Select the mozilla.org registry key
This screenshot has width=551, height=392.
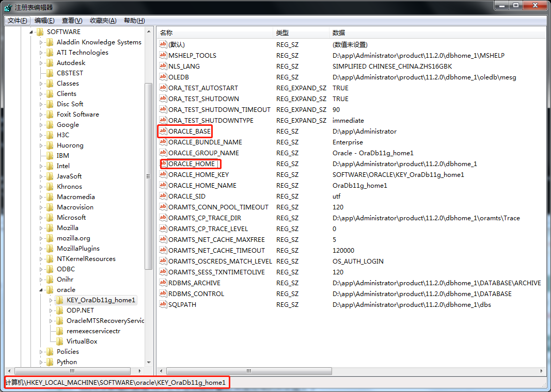click(x=73, y=238)
